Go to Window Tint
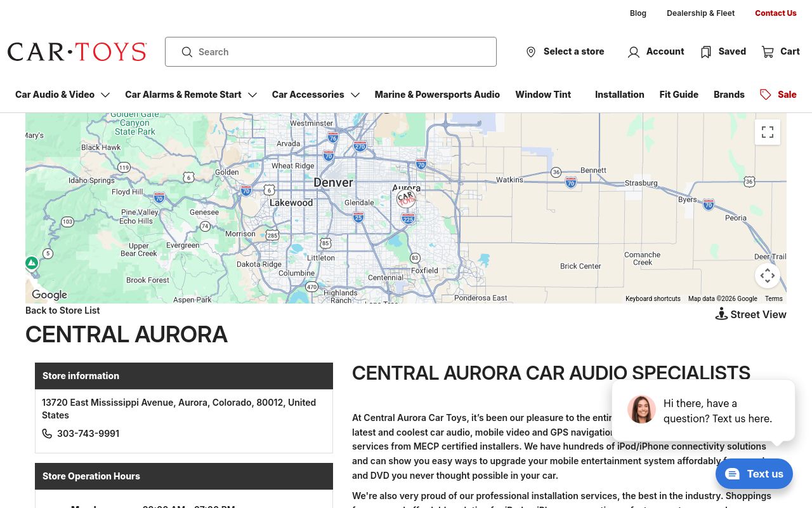 543,95
